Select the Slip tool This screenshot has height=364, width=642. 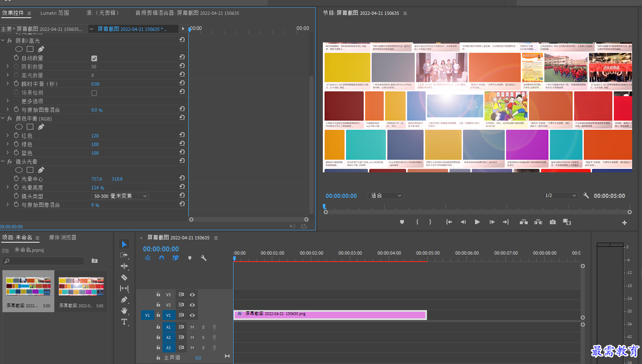point(124,288)
